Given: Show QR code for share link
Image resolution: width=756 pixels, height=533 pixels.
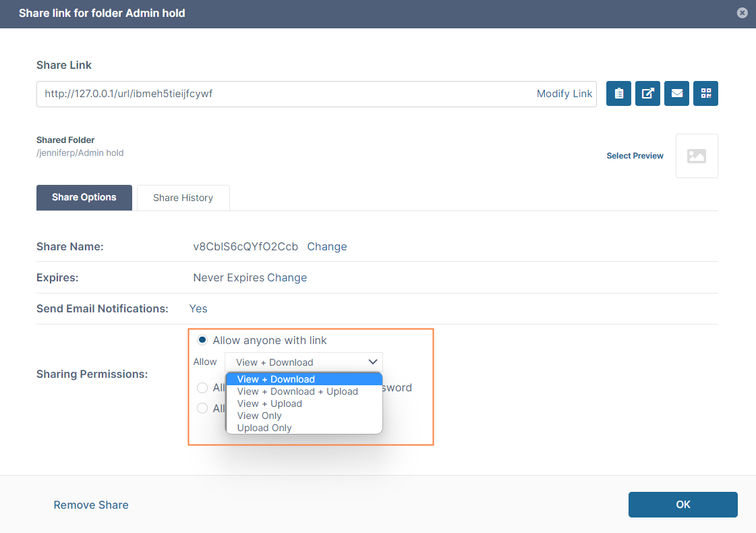Looking at the screenshot, I should coord(705,94).
